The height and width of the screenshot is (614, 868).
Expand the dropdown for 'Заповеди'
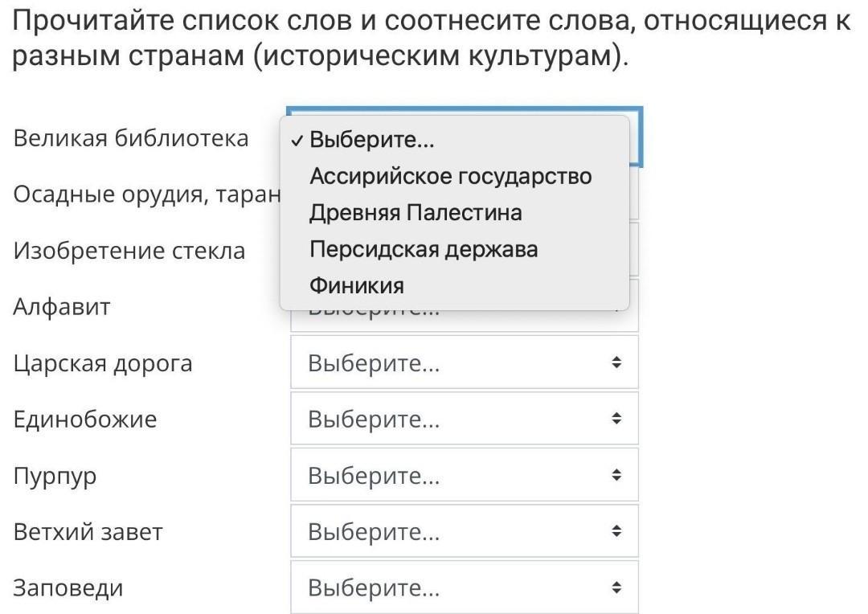(464, 588)
